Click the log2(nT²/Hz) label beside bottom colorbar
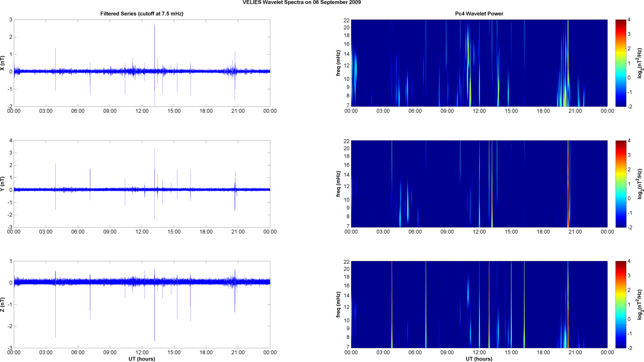 click(639, 305)
